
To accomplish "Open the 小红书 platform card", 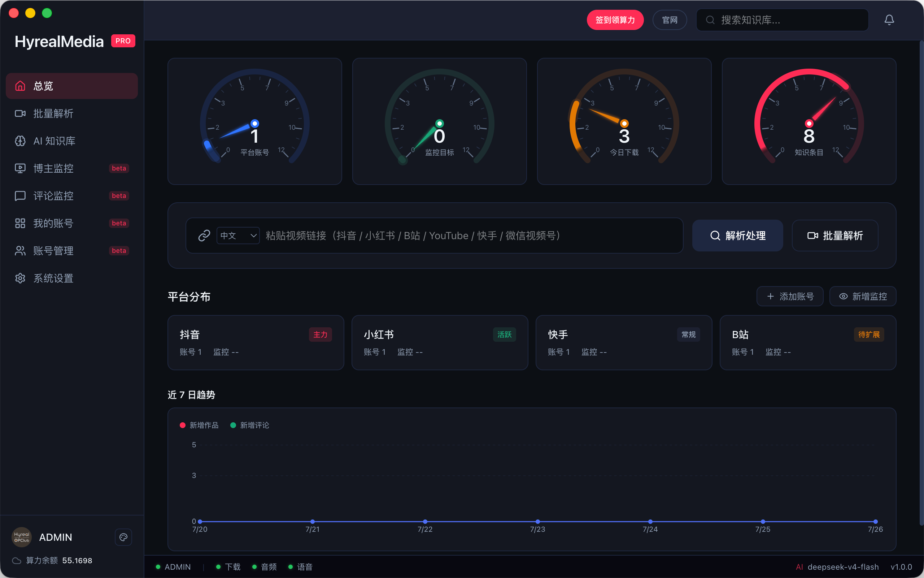I will point(440,342).
